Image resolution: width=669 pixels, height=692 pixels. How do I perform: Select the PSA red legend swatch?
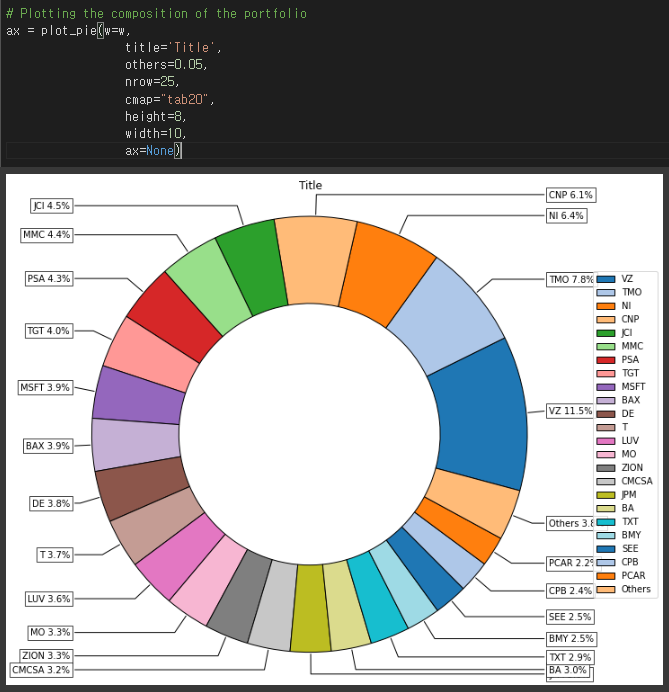click(605, 360)
